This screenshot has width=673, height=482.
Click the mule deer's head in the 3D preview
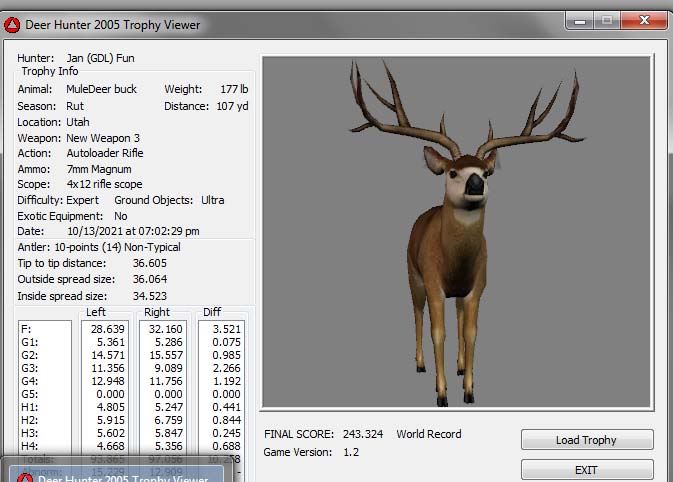click(x=463, y=174)
